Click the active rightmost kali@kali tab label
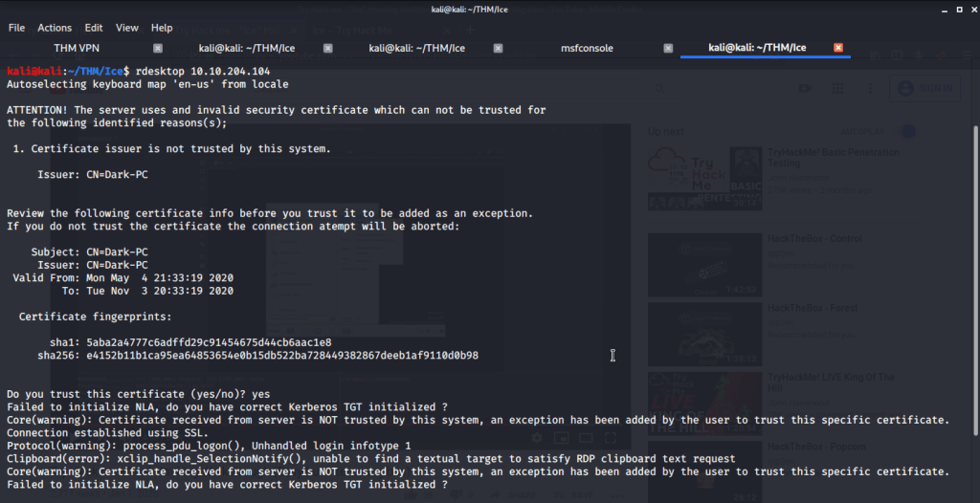The image size is (980, 503). tap(755, 48)
